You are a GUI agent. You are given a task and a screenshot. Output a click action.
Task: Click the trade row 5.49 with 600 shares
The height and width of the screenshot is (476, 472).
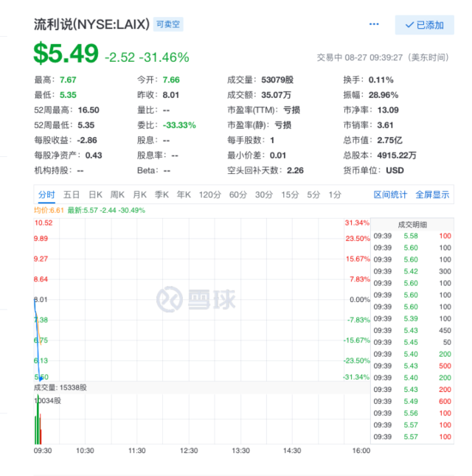tap(412, 402)
